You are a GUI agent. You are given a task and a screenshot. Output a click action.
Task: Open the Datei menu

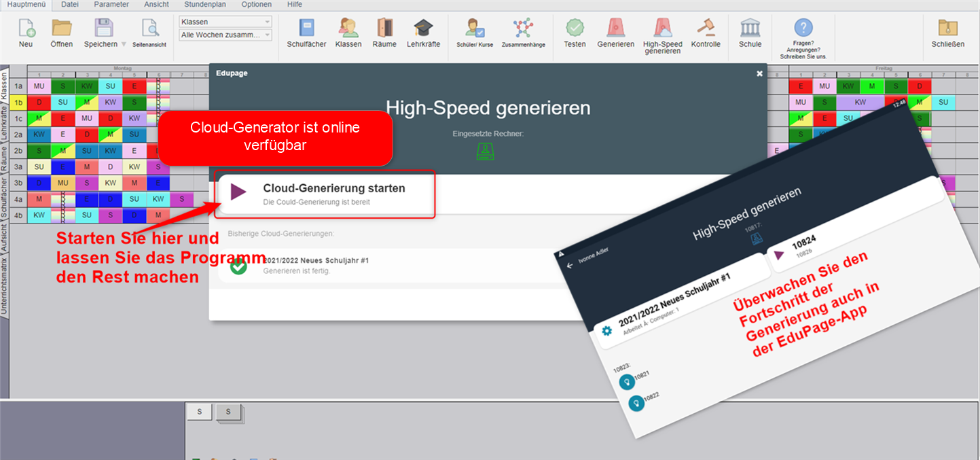pyautogui.click(x=69, y=5)
